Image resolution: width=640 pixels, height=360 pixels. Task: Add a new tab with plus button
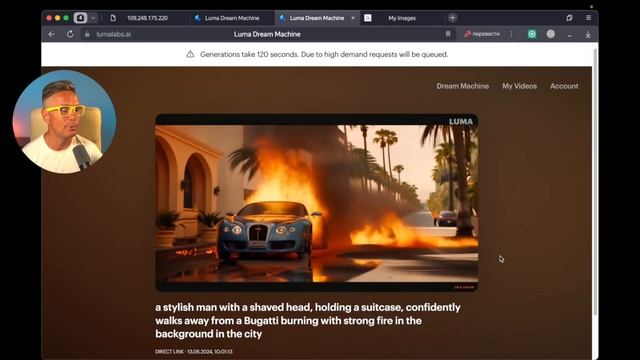tap(452, 18)
